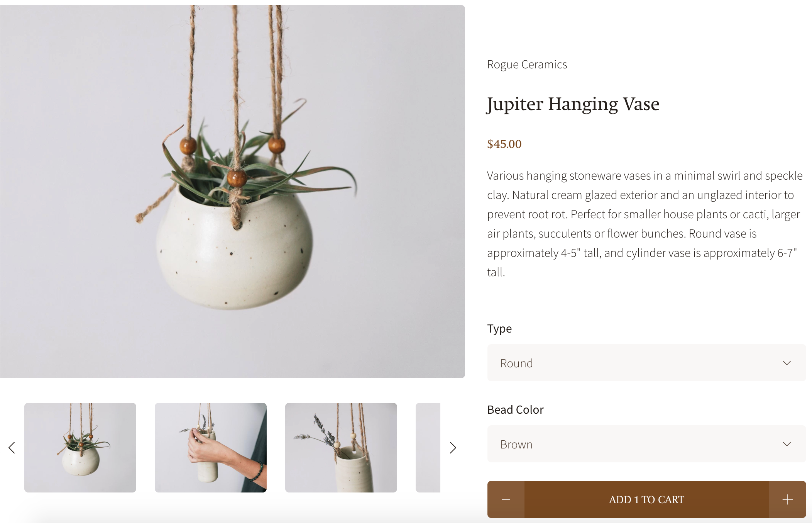Click the Jupiter Hanging Vase title
Image resolution: width=812 pixels, height=523 pixels.
573,104
